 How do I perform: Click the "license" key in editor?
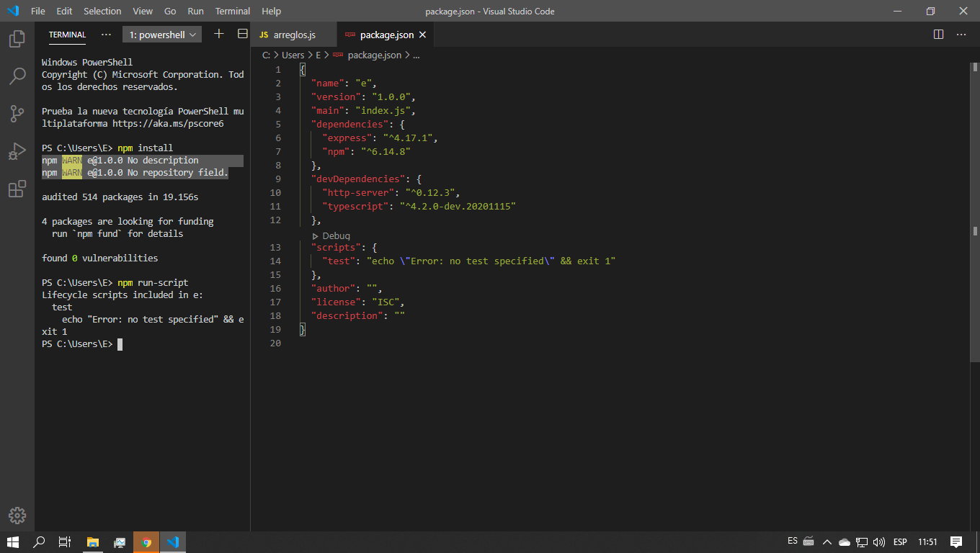click(336, 302)
